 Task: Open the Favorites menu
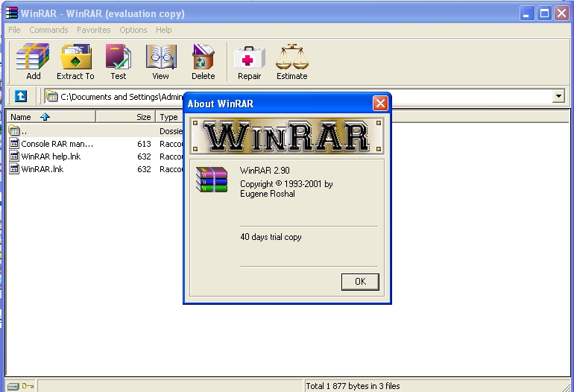click(93, 30)
